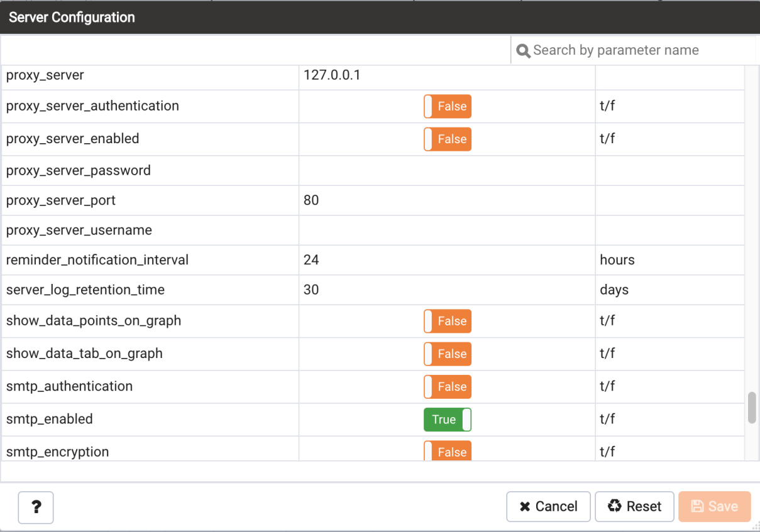Select the proxy_server_password parameter name
This screenshot has width=760, height=532.
[79, 171]
